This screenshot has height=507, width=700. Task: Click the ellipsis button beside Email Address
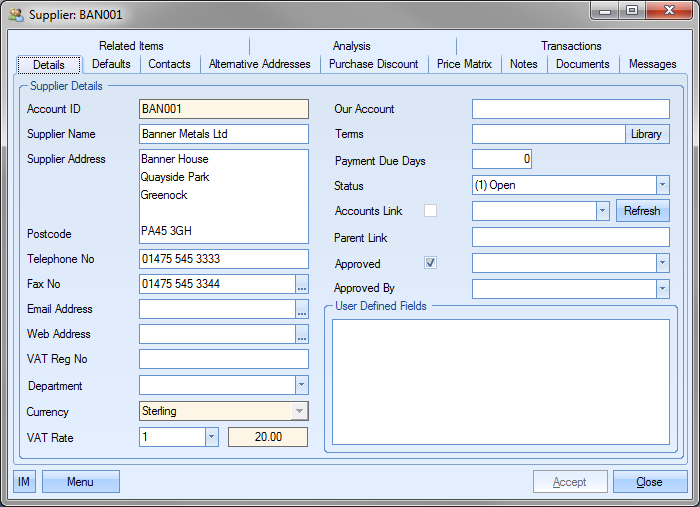point(302,310)
